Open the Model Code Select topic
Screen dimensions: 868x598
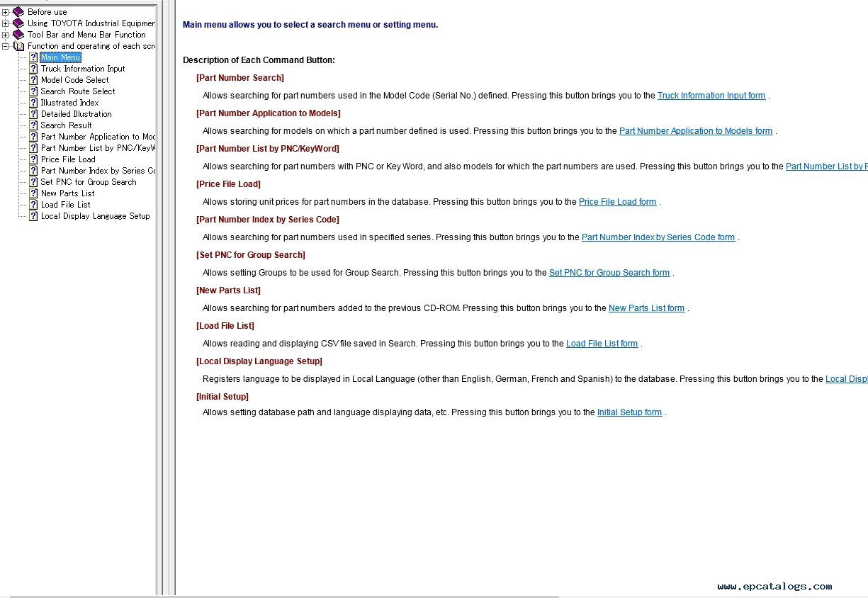point(75,80)
